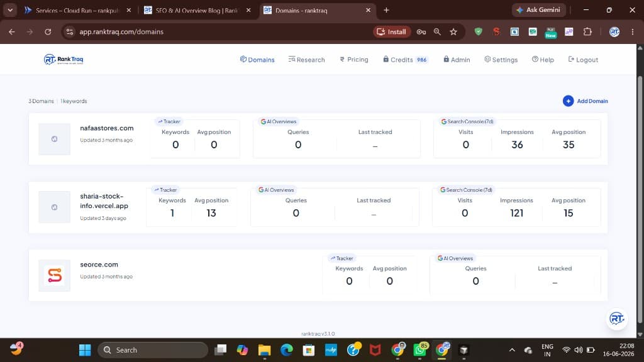Viewport: 644px width, 362px height.
Task: Click Search Console (7d) badge for nafaastores.com
Action: click(x=467, y=121)
